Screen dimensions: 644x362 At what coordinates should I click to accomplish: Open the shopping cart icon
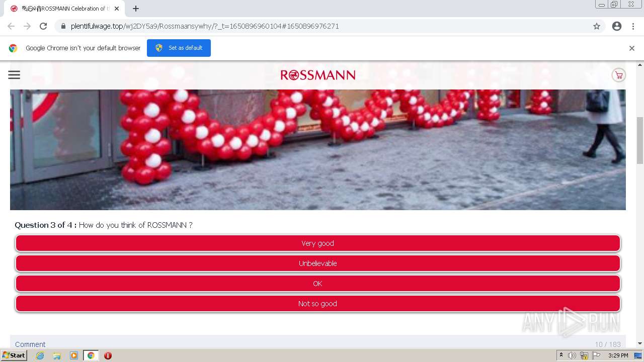[x=618, y=75]
